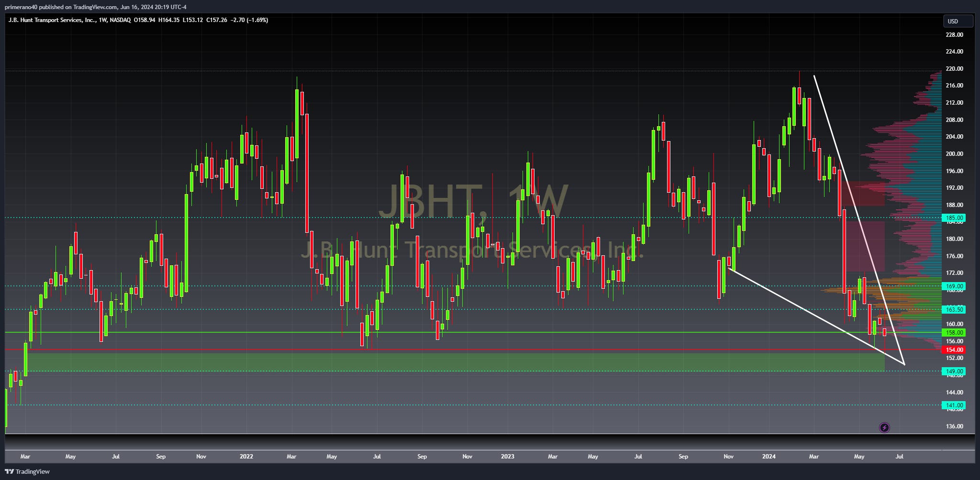Click the 176.00 price axis label
The image size is (980, 480).
point(955,256)
